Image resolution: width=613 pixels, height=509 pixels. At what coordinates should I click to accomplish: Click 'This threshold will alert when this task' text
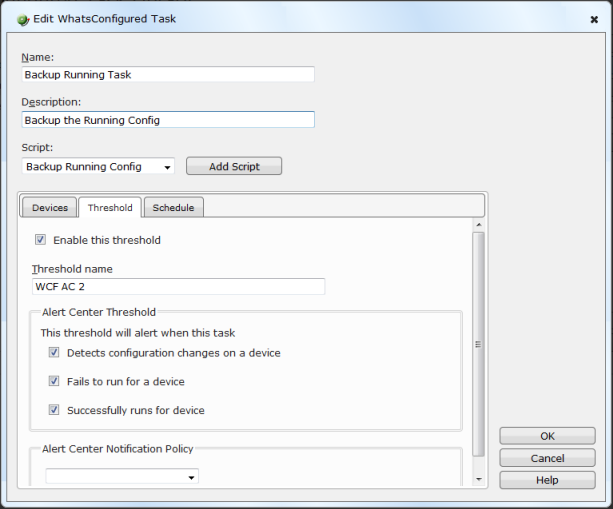138,333
